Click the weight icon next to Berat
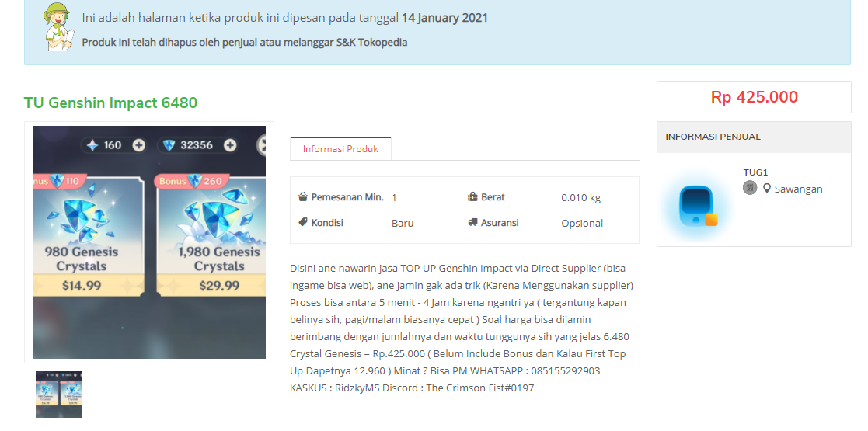This screenshot has width=868, height=431. tap(472, 197)
